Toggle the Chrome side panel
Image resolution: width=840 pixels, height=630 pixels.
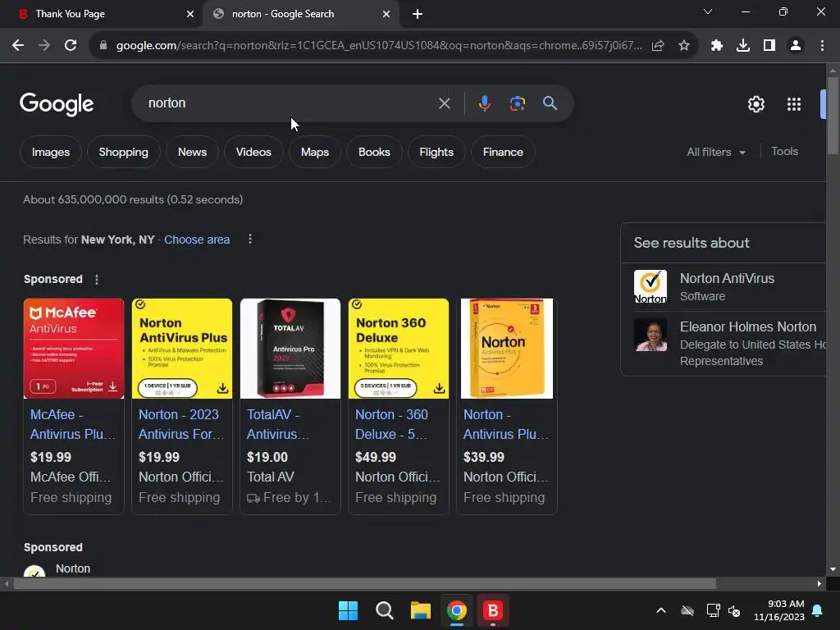pos(769,46)
